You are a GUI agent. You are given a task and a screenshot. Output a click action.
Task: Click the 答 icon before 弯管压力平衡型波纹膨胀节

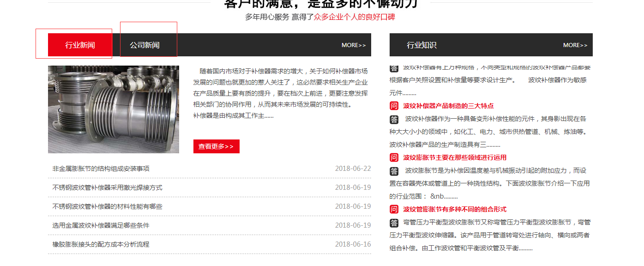point(394,223)
